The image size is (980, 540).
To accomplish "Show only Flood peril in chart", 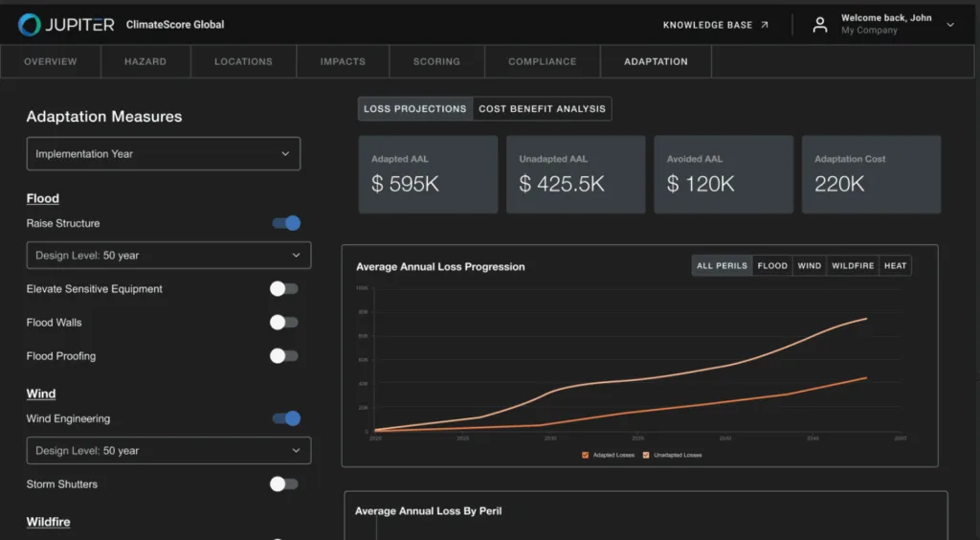I will [x=772, y=266].
